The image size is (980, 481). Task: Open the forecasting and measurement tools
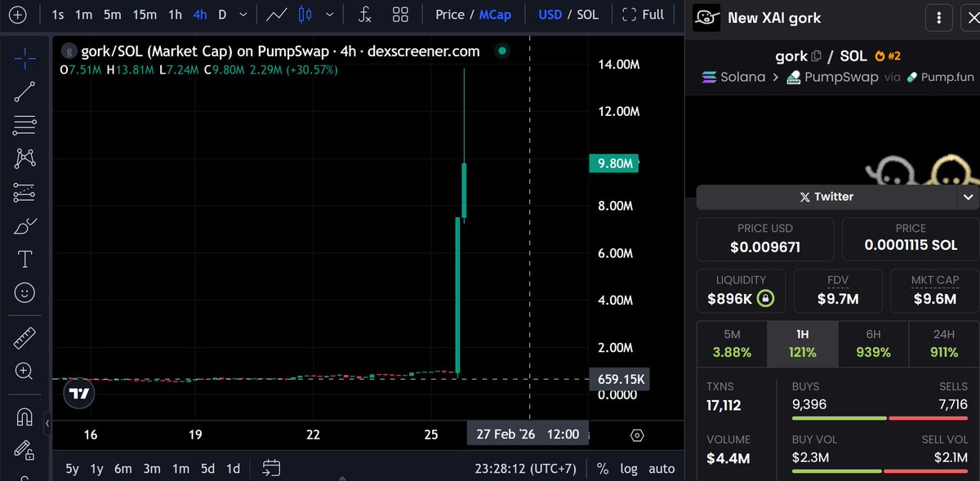(24, 193)
